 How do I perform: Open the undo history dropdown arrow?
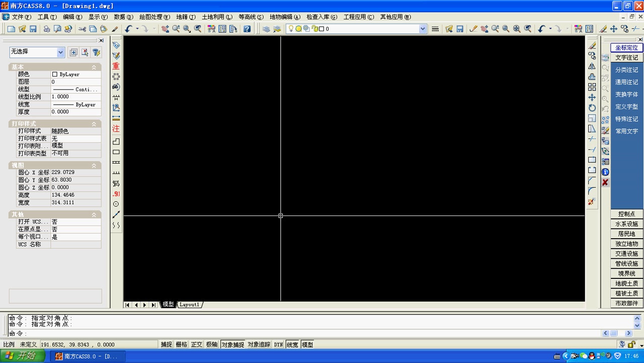[137, 29]
